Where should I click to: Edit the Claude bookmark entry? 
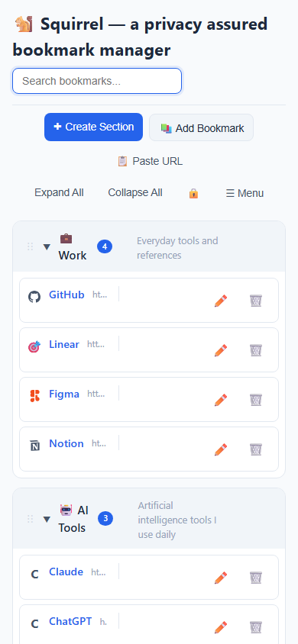[221, 578]
